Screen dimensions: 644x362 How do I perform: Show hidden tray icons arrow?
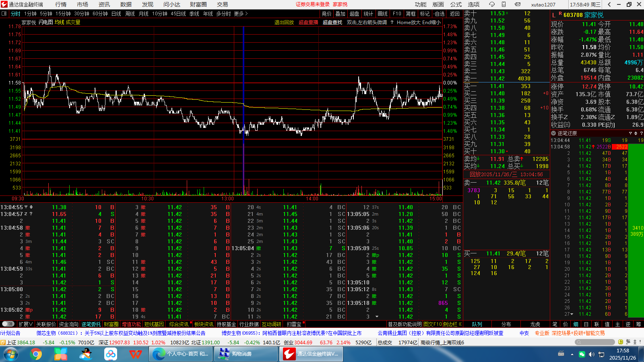(x=572, y=354)
